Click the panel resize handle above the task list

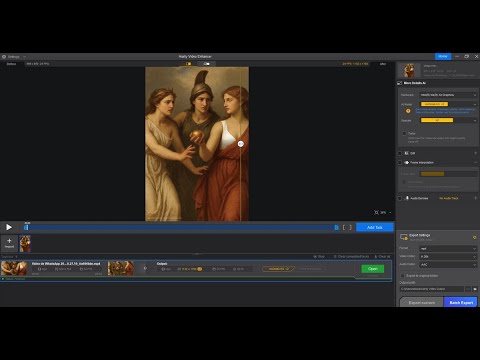pos(197,254)
